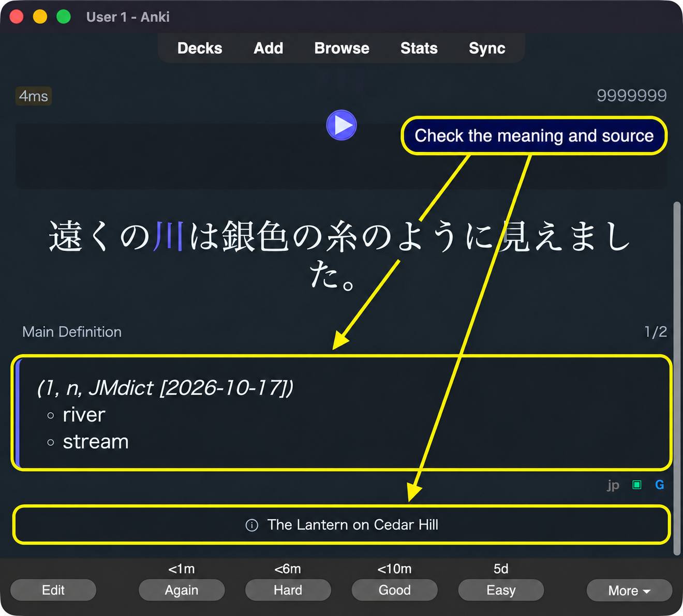Click the green square icon near jp
This screenshot has height=616, width=683.
(637, 485)
